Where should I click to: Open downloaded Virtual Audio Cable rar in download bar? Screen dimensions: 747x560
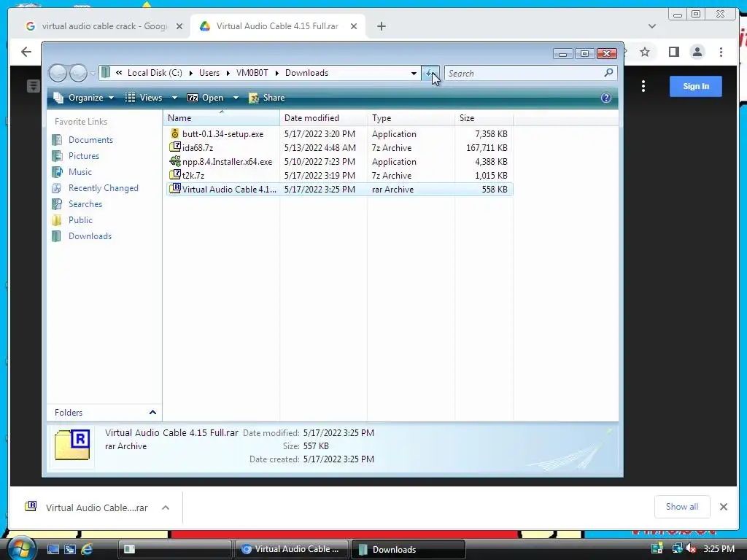(87, 507)
